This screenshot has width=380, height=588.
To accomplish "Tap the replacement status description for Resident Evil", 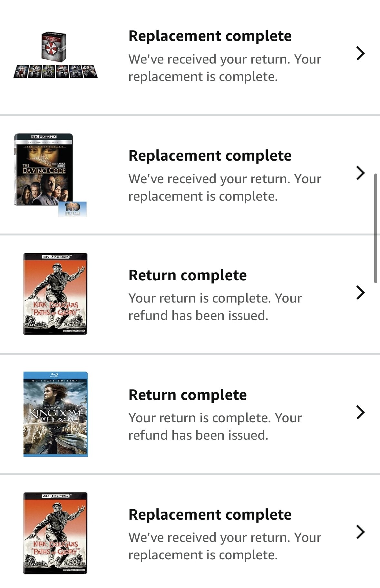I will tap(225, 68).
